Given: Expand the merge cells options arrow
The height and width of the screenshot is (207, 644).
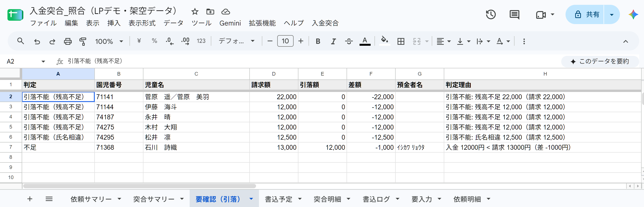Looking at the screenshot, I should (x=427, y=41).
